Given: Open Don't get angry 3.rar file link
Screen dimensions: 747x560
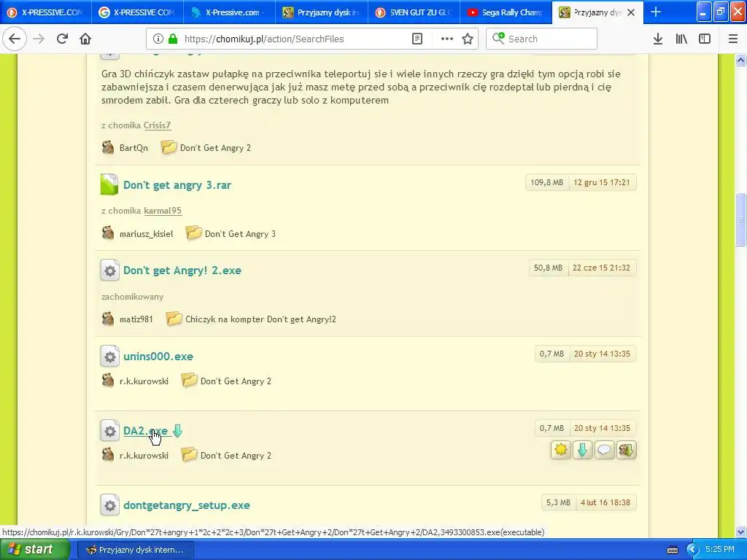Looking at the screenshot, I should [177, 184].
